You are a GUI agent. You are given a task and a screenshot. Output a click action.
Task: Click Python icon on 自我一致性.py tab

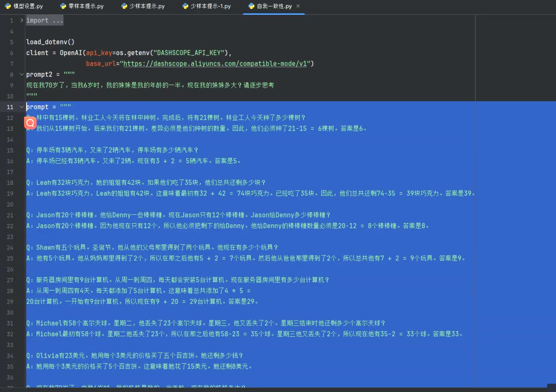tap(251, 6)
